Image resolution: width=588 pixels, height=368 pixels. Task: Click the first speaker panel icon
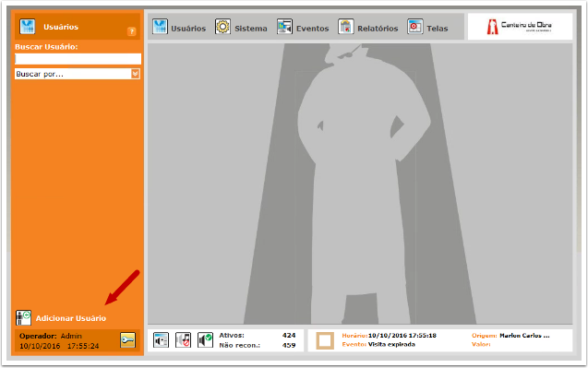tap(162, 340)
